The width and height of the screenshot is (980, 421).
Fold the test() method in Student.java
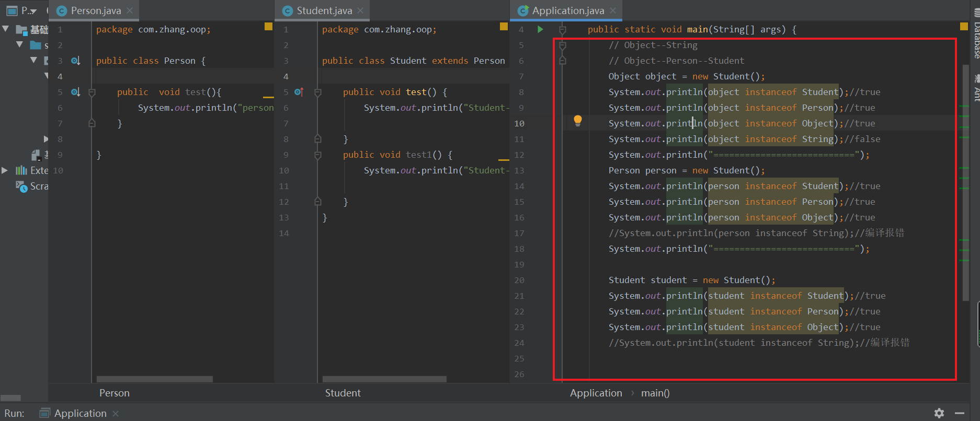[x=318, y=92]
